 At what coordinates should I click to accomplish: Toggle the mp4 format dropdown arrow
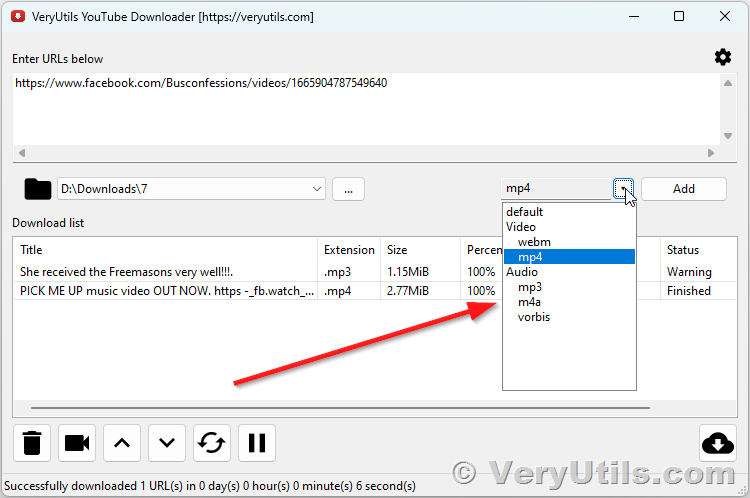[623, 188]
